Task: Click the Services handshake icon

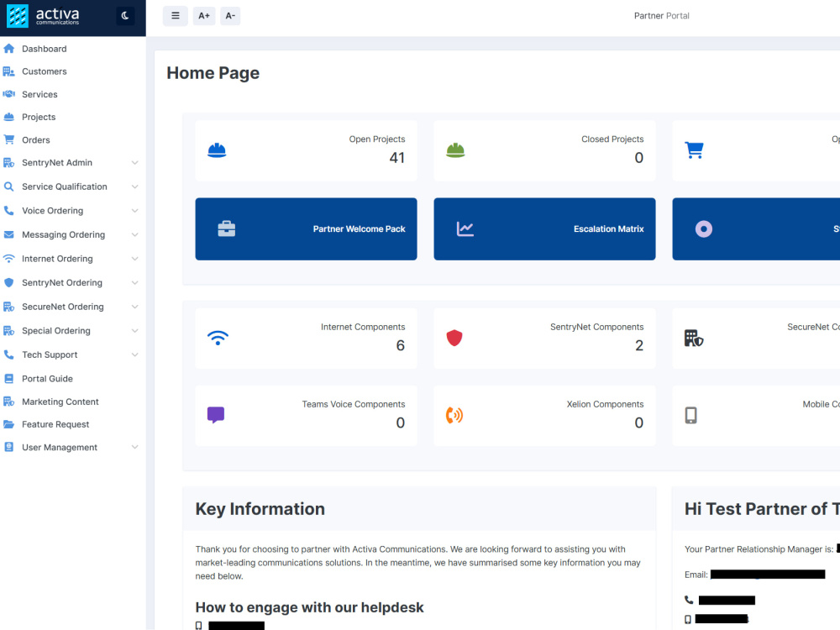Action: pos(8,94)
